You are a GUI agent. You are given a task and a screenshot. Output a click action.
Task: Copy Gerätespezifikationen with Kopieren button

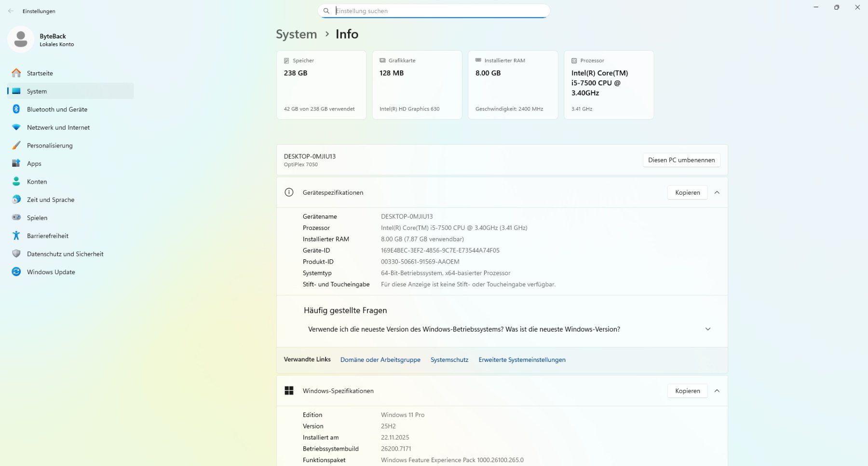coord(687,192)
